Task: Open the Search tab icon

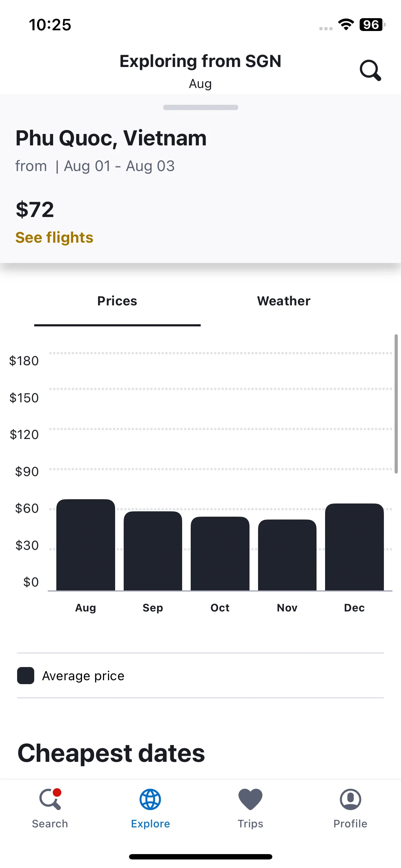Action: pyautogui.click(x=50, y=799)
